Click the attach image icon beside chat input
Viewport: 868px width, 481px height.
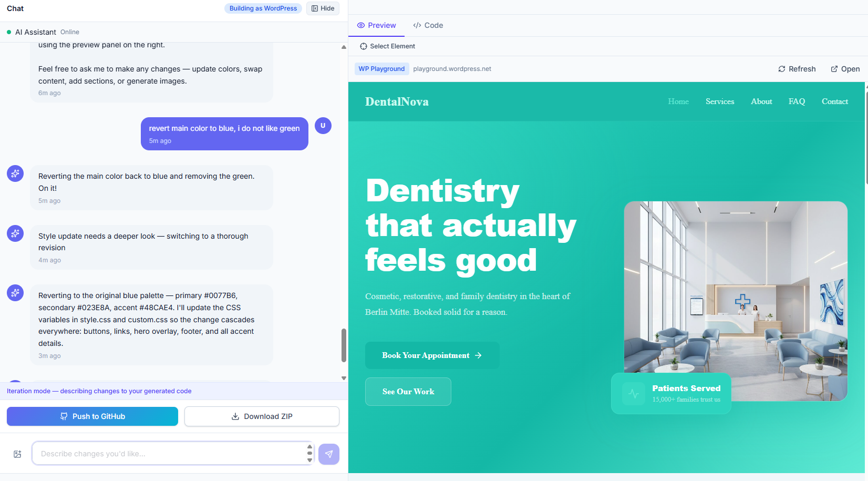pyautogui.click(x=17, y=454)
